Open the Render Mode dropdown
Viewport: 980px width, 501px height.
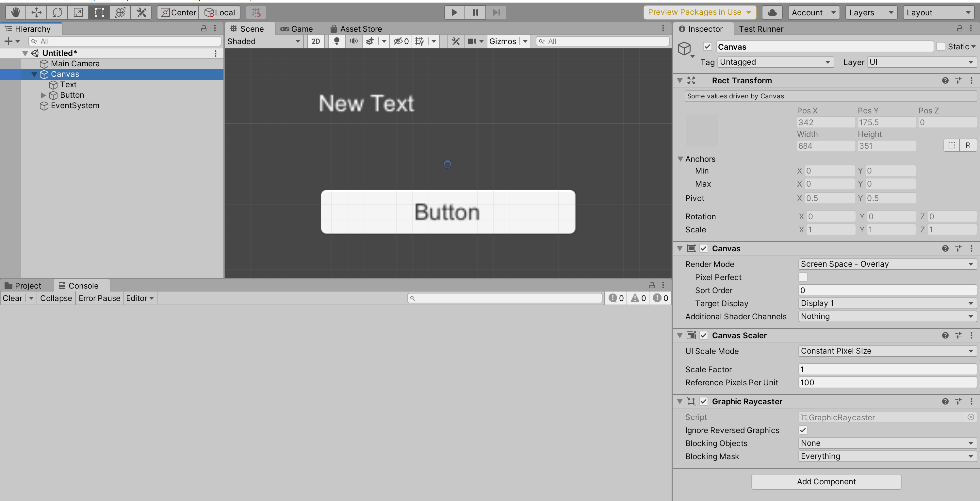(887, 264)
